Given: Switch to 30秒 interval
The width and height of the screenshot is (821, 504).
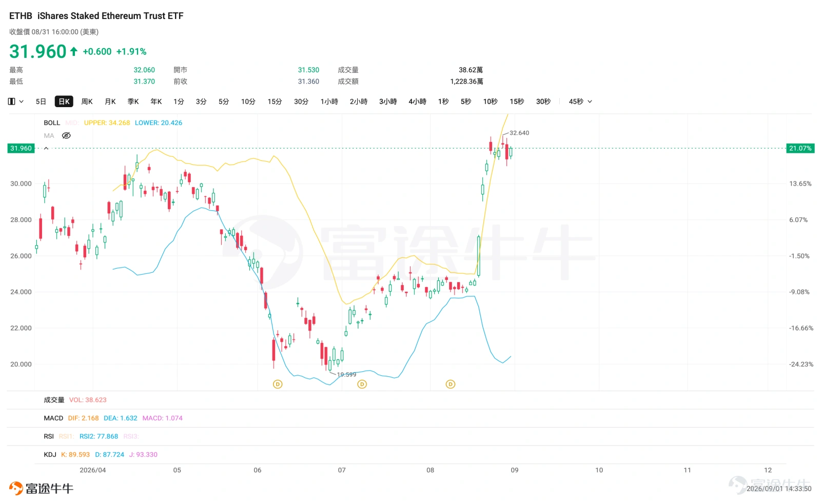Looking at the screenshot, I should (x=543, y=102).
